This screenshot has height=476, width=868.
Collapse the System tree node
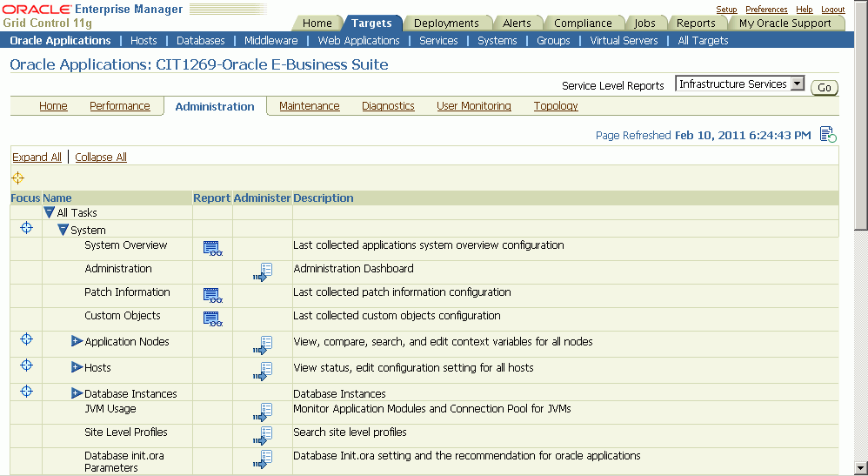coord(63,230)
